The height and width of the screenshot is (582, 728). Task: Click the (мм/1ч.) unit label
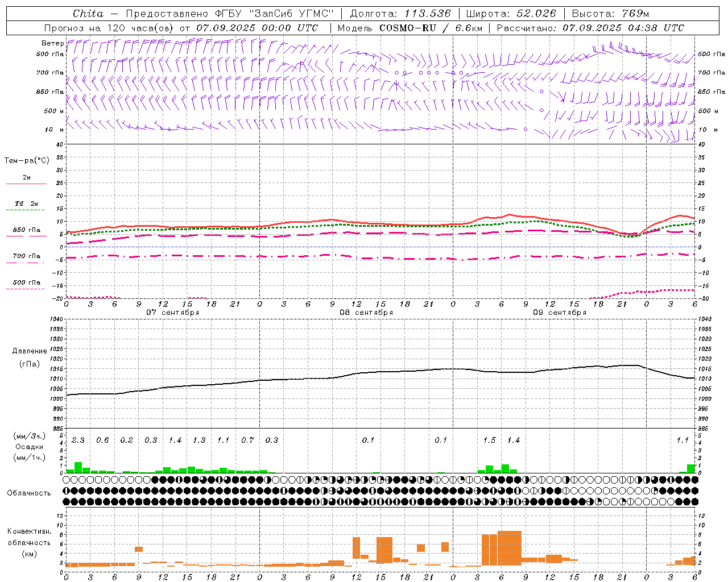[28, 458]
